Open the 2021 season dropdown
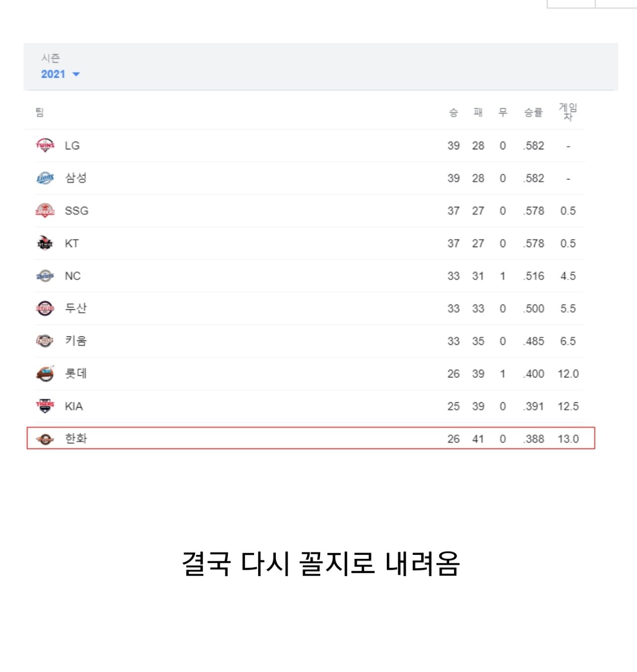This screenshot has width=637, height=672. pyautogui.click(x=60, y=74)
